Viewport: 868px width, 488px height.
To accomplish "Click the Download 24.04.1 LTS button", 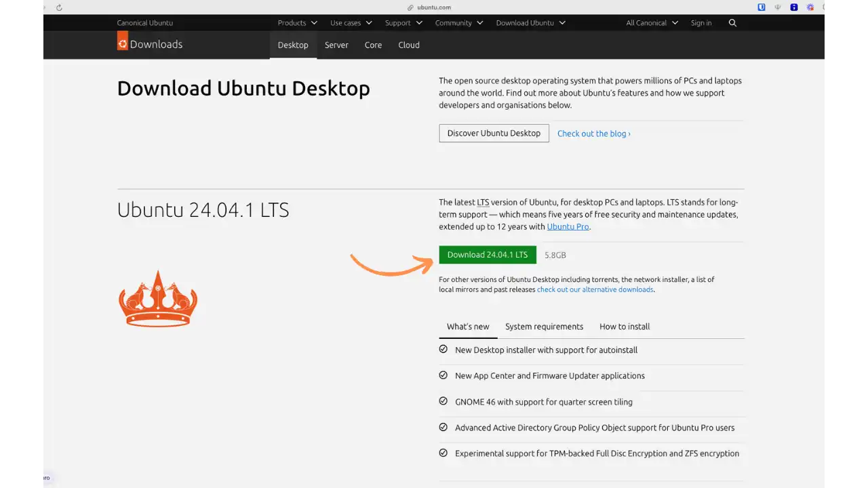I will point(487,254).
